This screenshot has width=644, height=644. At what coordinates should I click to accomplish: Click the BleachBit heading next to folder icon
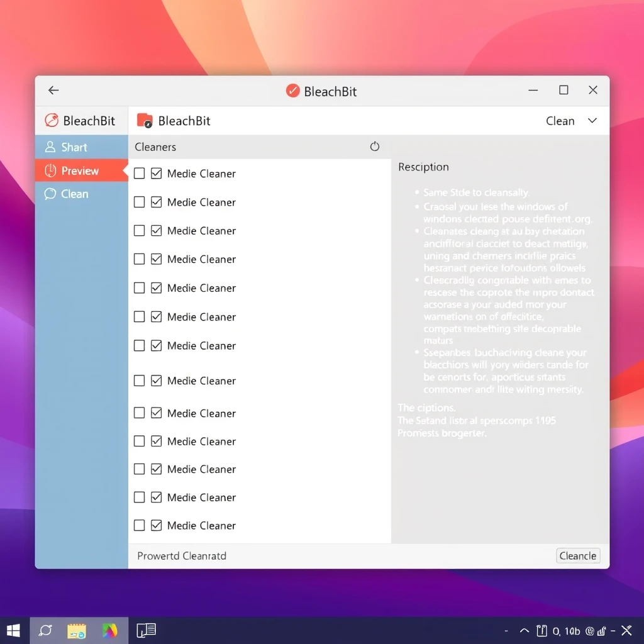[x=184, y=121]
